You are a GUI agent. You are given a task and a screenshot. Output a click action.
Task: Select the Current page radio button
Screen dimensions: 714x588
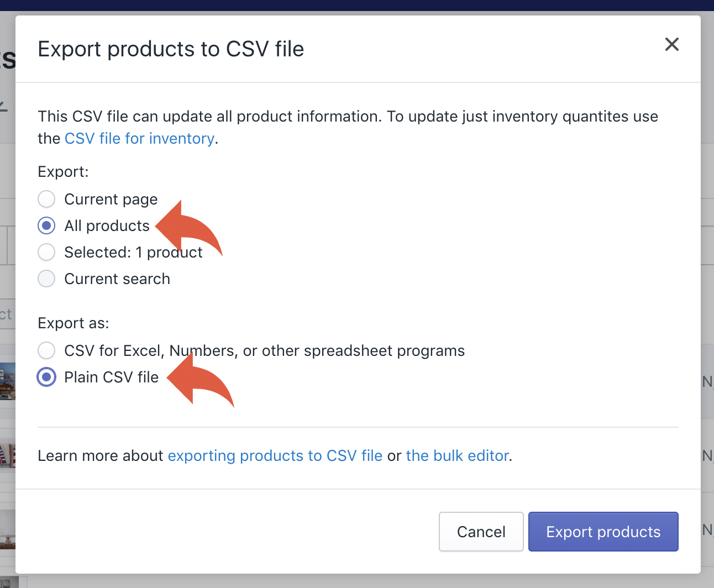pyautogui.click(x=46, y=199)
